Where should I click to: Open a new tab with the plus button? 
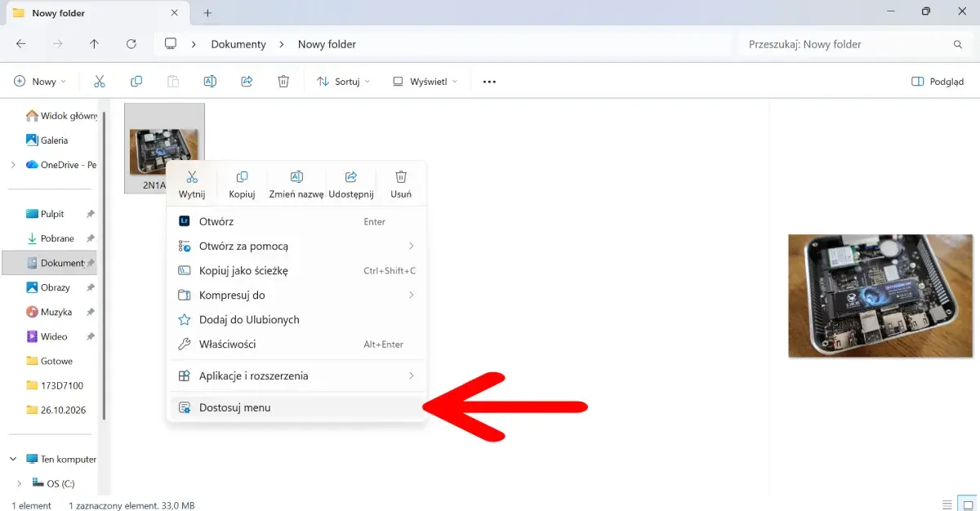207,13
